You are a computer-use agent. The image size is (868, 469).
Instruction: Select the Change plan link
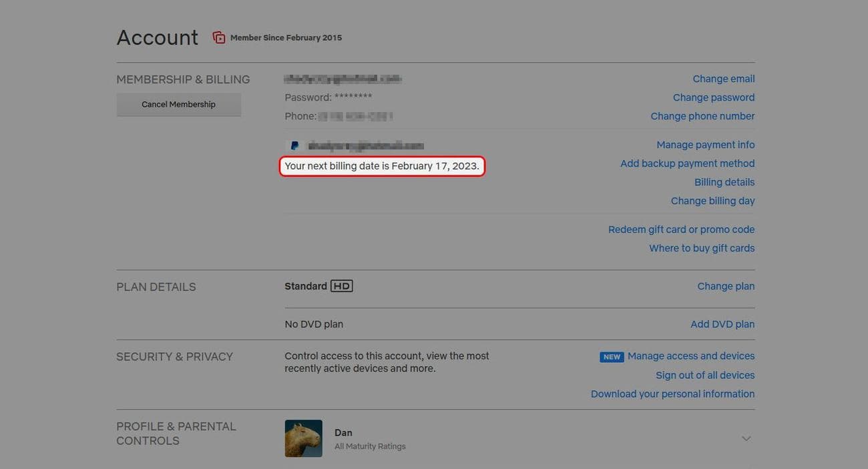pos(726,286)
